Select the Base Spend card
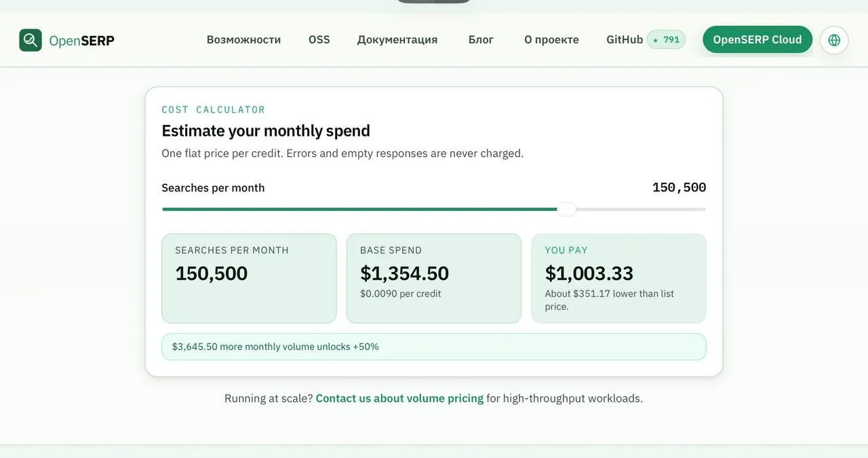Viewport: 868px width, 458px height. tap(434, 278)
